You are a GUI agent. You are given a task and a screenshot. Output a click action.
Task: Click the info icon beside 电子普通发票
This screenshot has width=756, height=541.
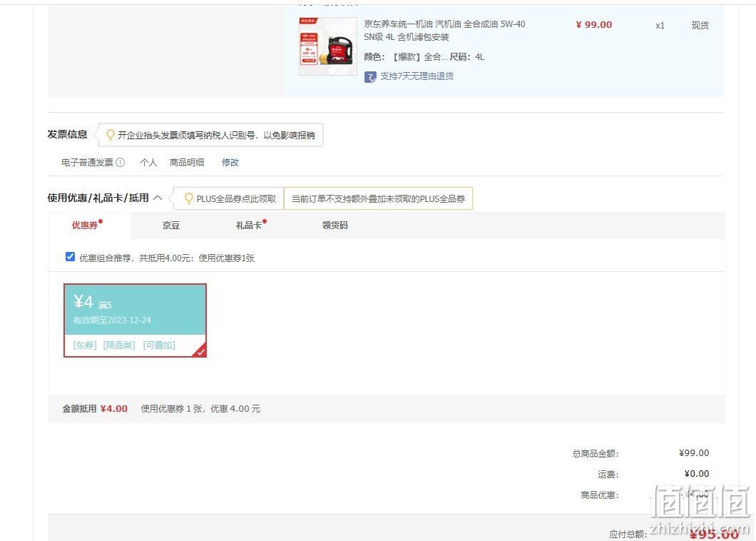pos(120,163)
